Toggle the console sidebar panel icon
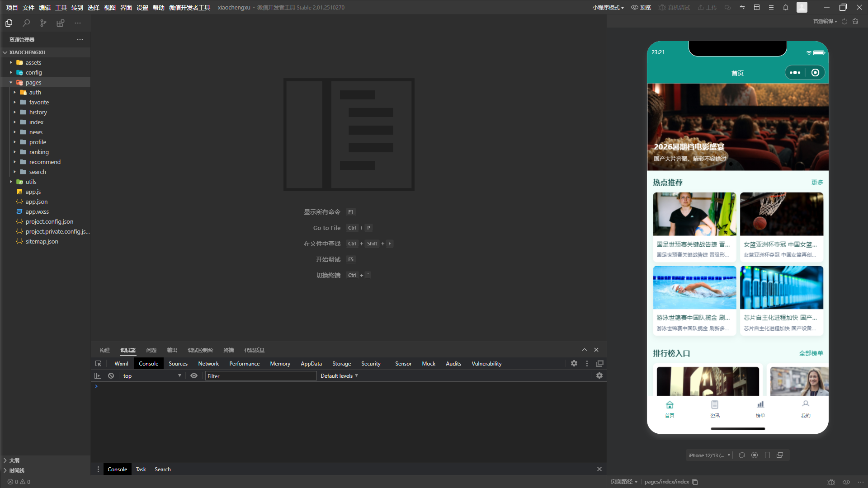This screenshot has height=488, width=868. tap(98, 376)
